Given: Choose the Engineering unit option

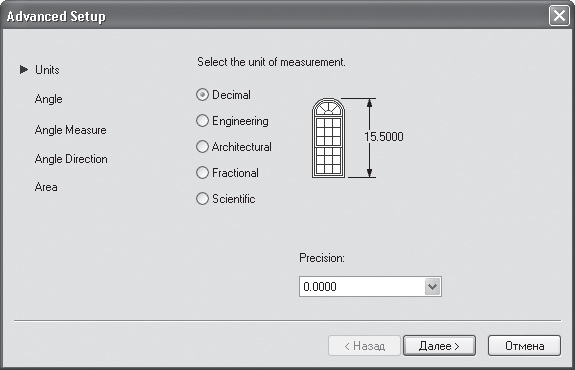Looking at the screenshot, I should [x=202, y=121].
